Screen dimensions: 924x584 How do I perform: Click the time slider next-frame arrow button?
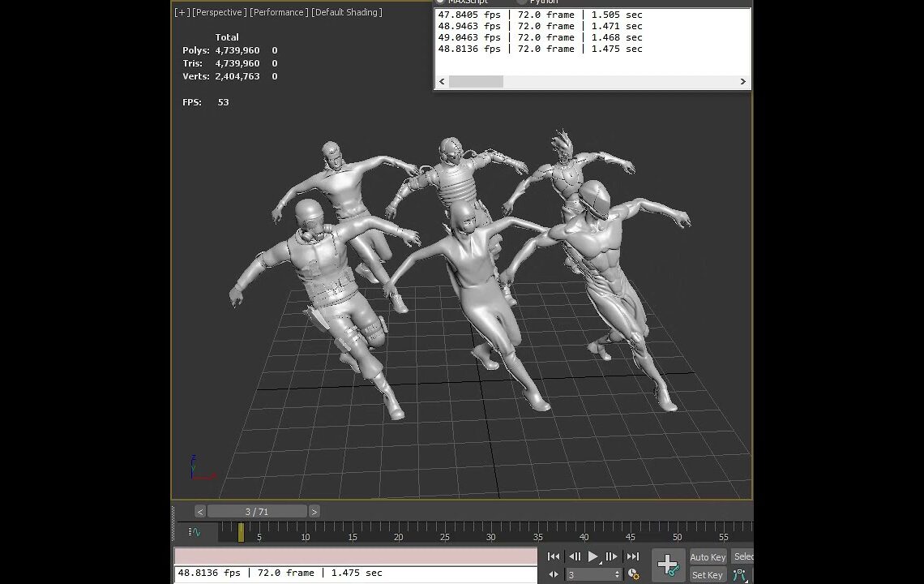[314, 511]
